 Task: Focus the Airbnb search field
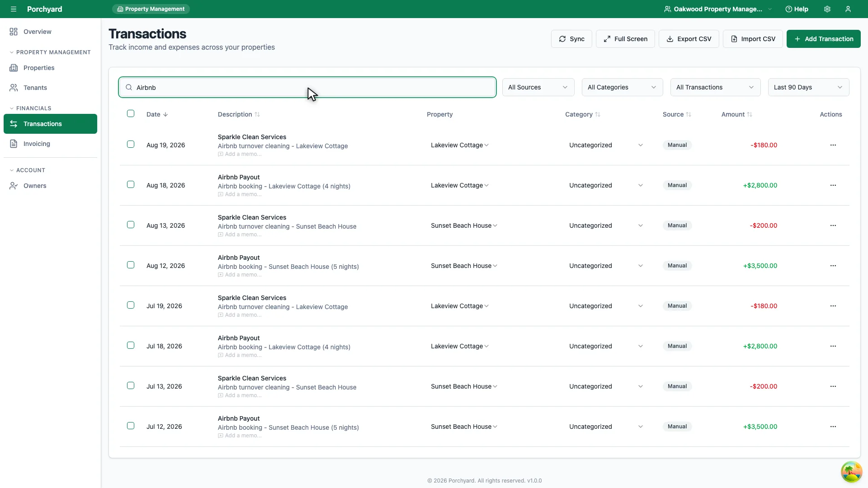point(307,87)
